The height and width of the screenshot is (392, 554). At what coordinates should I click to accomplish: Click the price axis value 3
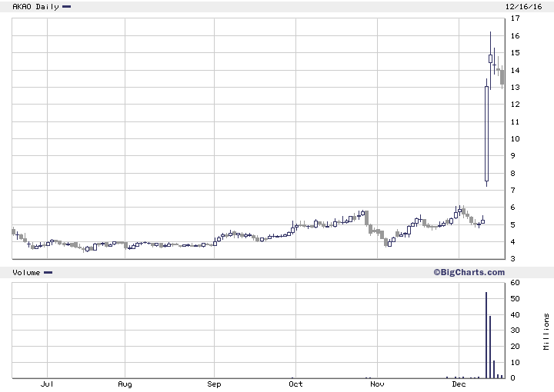tap(513, 258)
